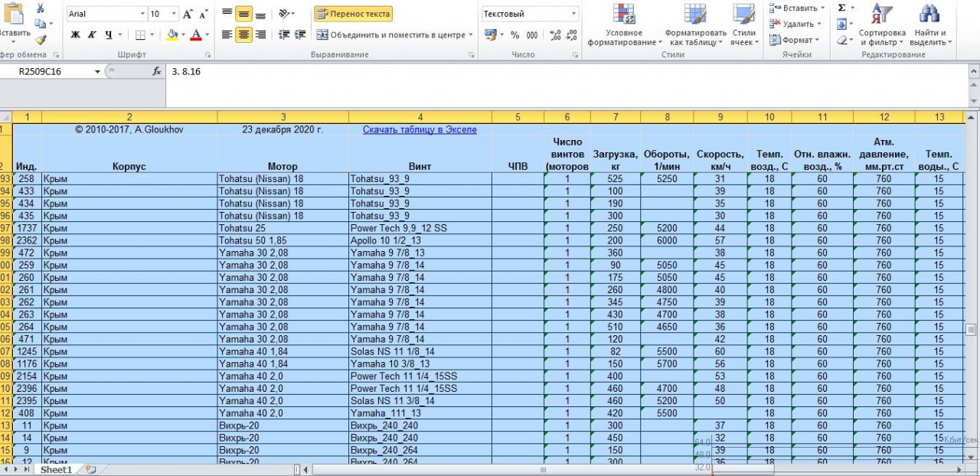Toggle bold formatting (Ж)

coord(75,34)
